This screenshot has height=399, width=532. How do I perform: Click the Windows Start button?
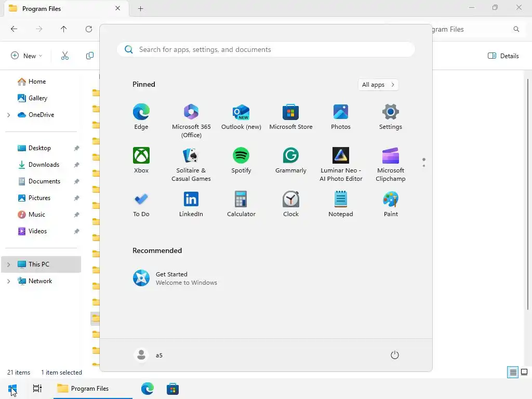click(x=12, y=389)
